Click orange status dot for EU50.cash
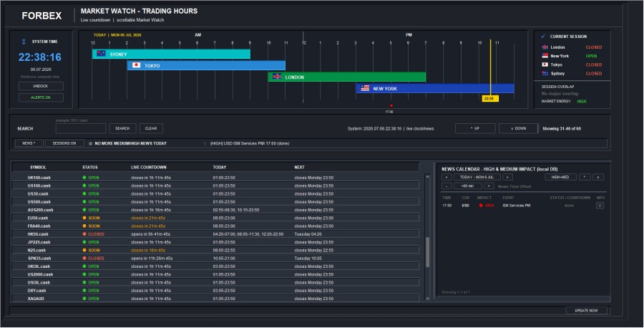 [84, 218]
